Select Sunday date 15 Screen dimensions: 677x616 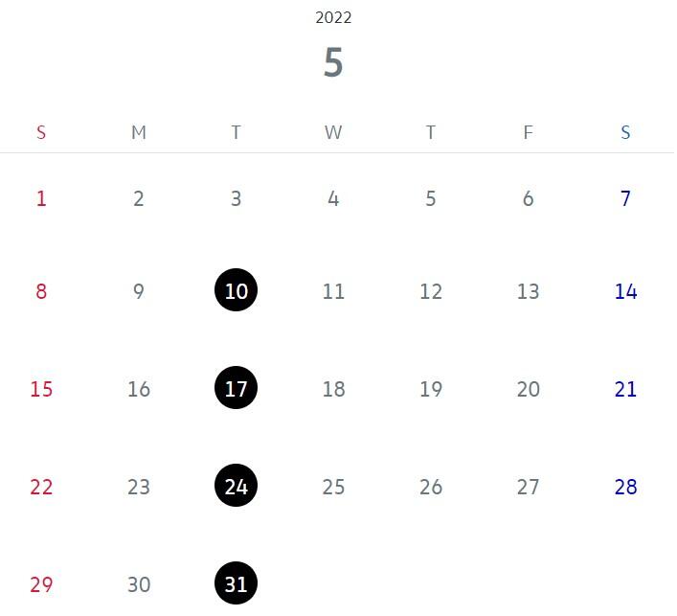[x=41, y=389]
